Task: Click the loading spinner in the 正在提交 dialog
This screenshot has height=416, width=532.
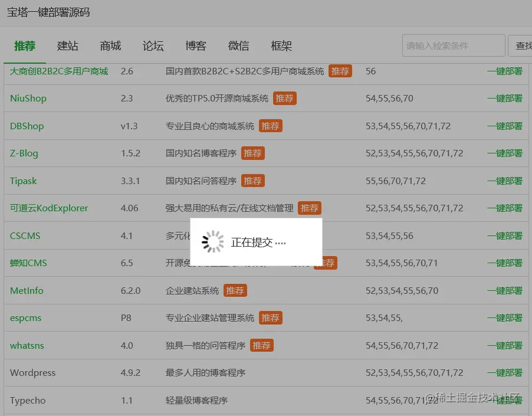Action: [213, 242]
